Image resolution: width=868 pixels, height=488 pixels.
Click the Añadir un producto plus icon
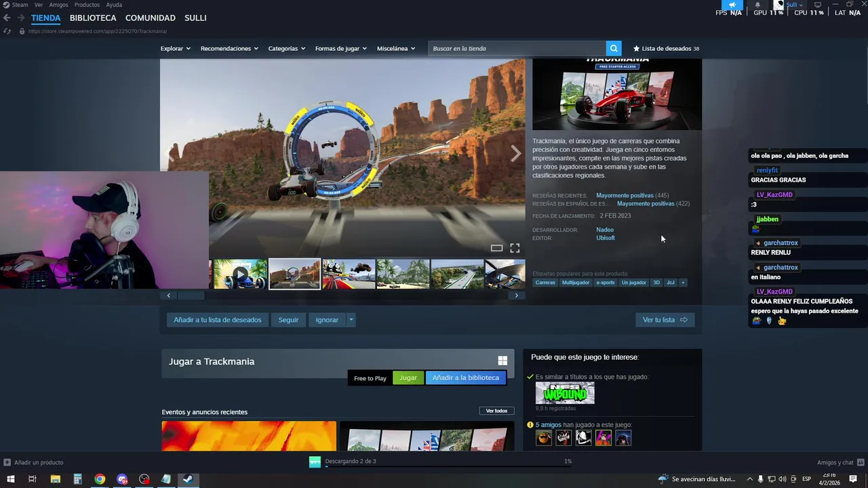tap(7, 462)
